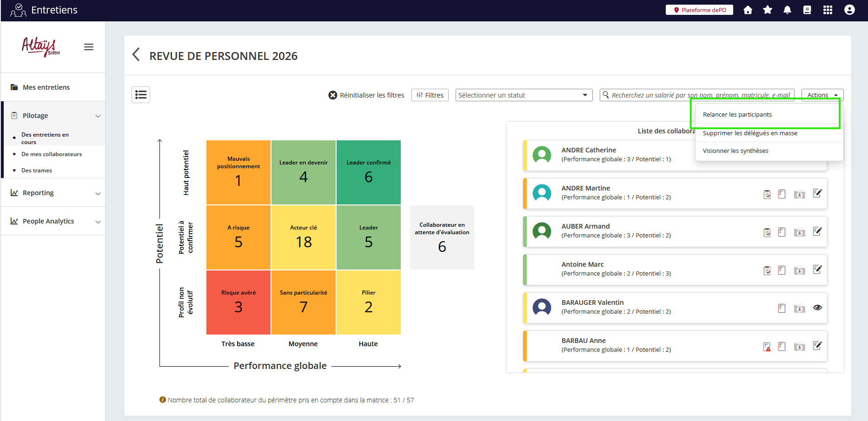The image size is (868, 421).
Task: Select 'Relancer les participants' menu entry
Action: [737, 115]
